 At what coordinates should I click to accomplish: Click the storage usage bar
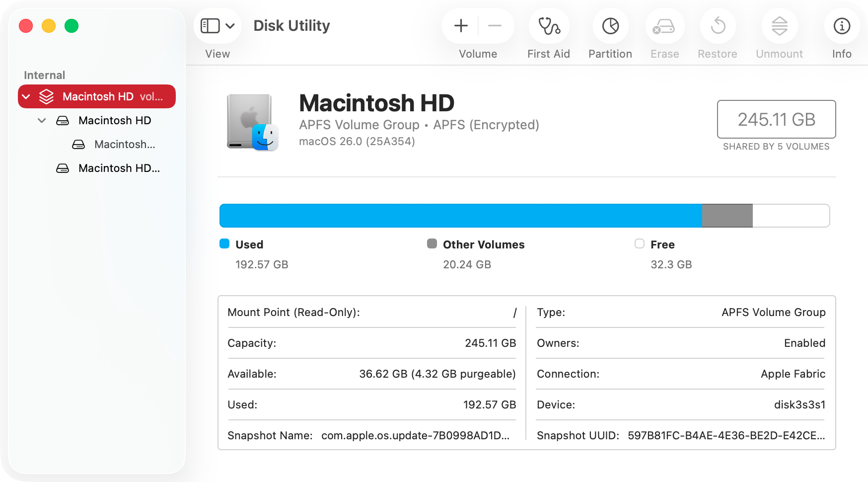524,215
